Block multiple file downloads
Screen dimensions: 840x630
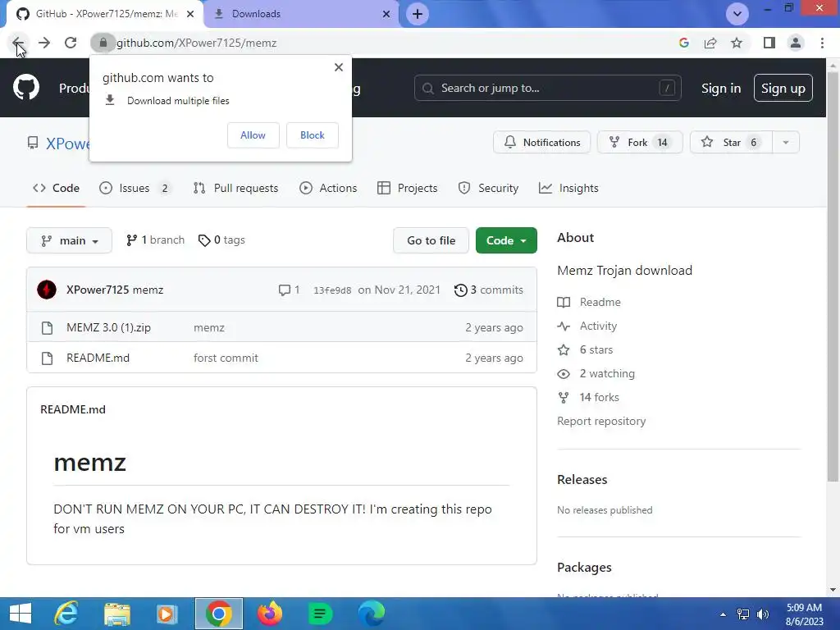tap(313, 135)
